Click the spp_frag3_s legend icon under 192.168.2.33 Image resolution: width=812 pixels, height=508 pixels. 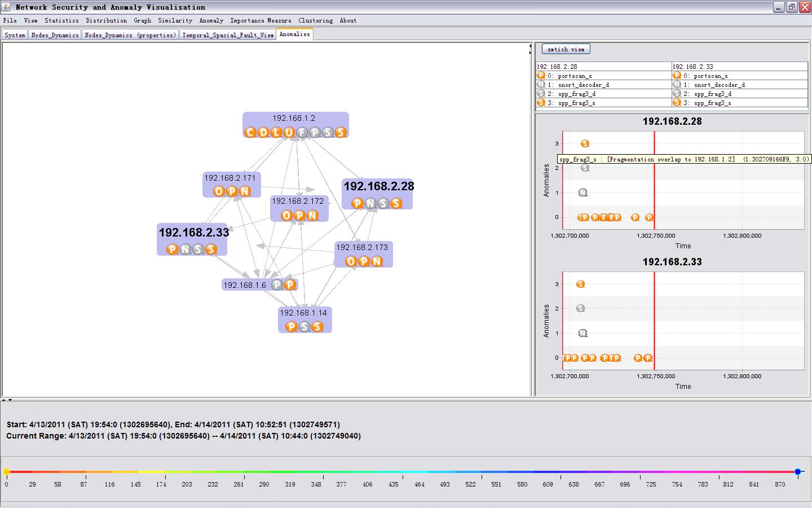click(677, 103)
